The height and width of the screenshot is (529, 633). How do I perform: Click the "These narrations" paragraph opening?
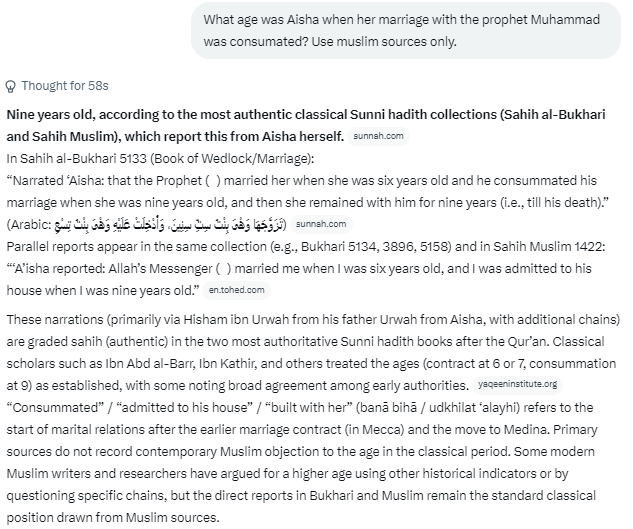(55, 319)
